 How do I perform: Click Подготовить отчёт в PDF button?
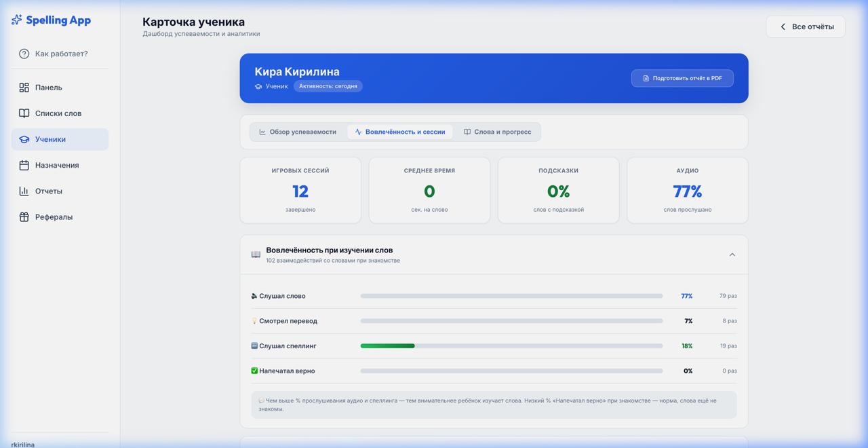[682, 78]
